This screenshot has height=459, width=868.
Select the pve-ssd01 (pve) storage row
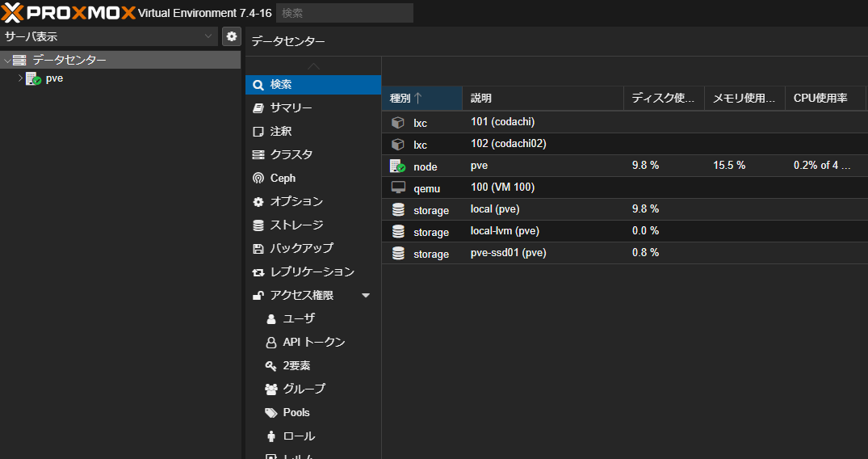click(625, 253)
